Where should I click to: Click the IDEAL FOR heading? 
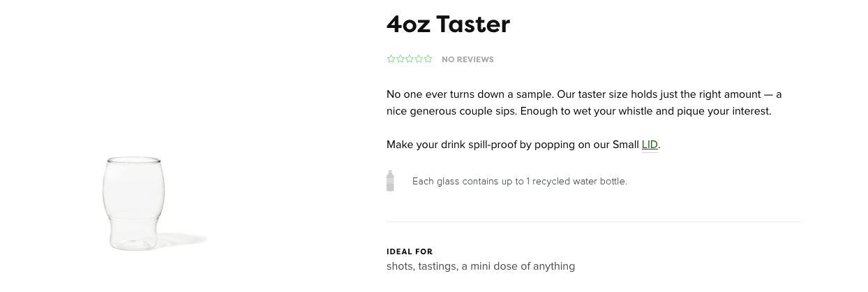[x=410, y=251]
